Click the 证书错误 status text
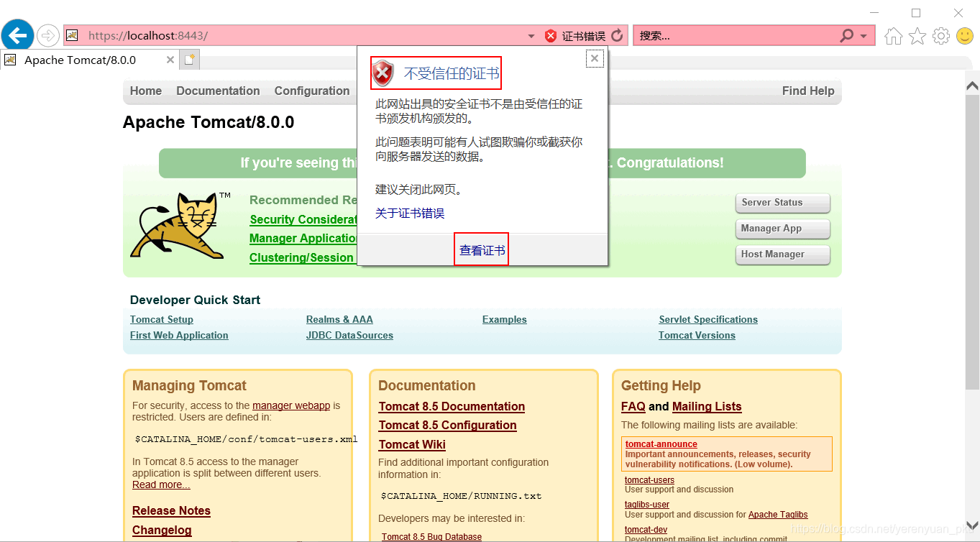 (x=583, y=36)
